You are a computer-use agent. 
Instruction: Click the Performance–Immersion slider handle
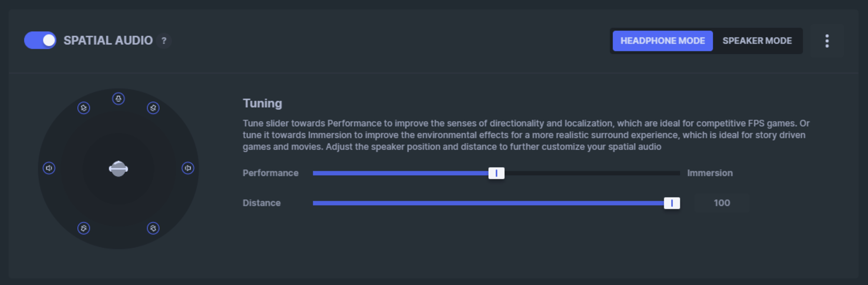click(x=496, y=173)
